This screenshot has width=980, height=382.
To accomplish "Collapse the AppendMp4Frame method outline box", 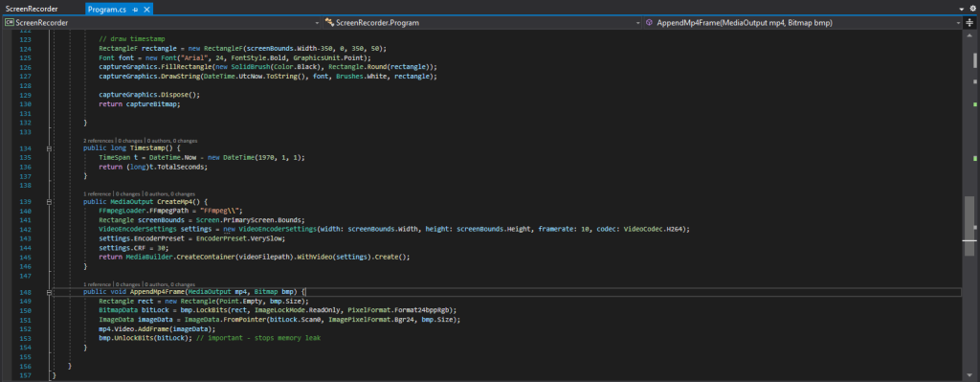I will click(x=49, y=292).
